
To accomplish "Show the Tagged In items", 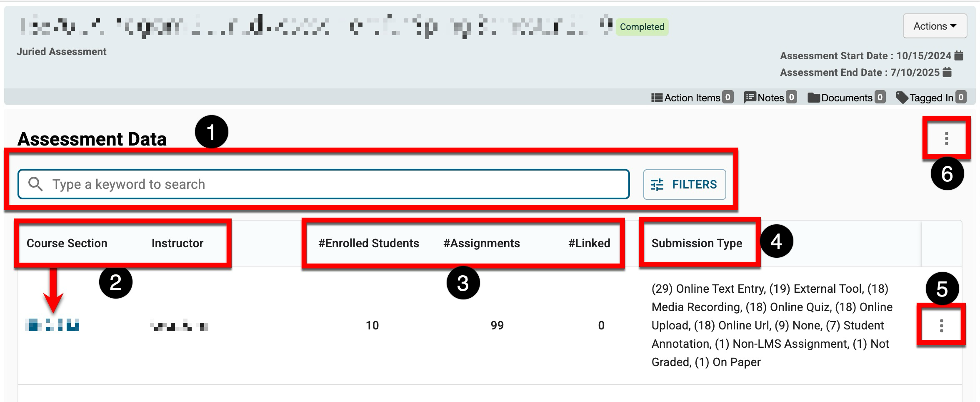I will click(930, 98).
